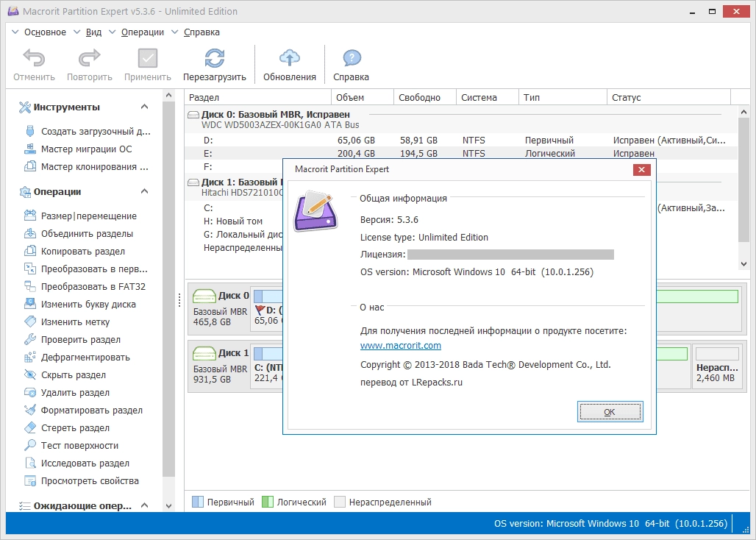Choose Удалить раздел operation
Screen dimensions: 756x540
(66, 392)
